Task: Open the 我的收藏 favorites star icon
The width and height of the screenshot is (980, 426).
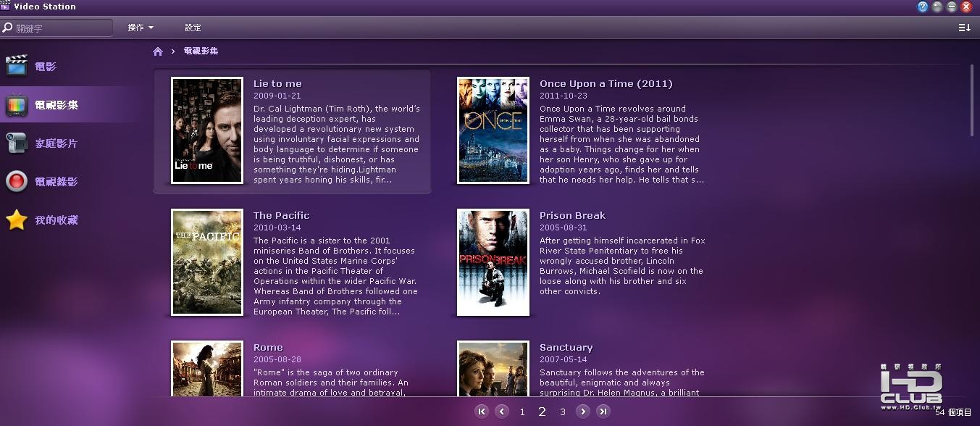Action: coord(17,220)
